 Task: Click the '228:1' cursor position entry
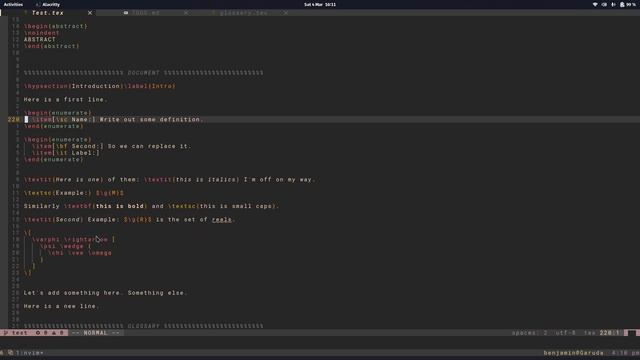click(610, 333)
